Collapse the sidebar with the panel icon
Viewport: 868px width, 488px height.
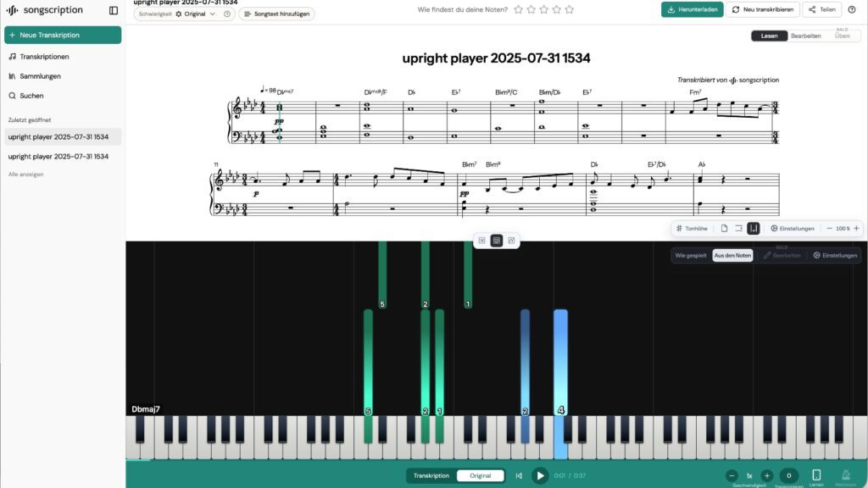pyautogui.click(x=114, y=10)
